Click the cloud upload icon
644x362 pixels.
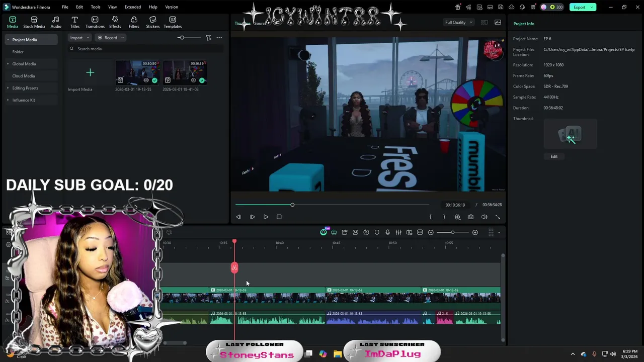(511, 7)
